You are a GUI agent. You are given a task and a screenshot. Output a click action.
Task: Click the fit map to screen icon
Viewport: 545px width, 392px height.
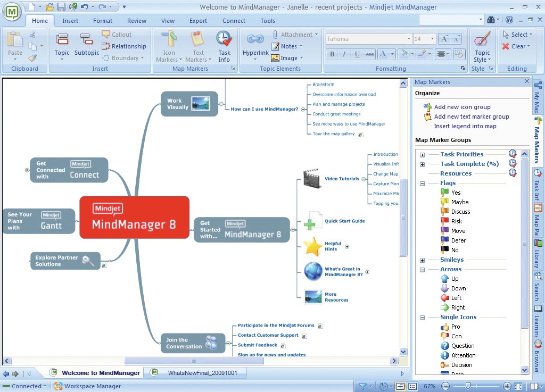coord(519,386)
